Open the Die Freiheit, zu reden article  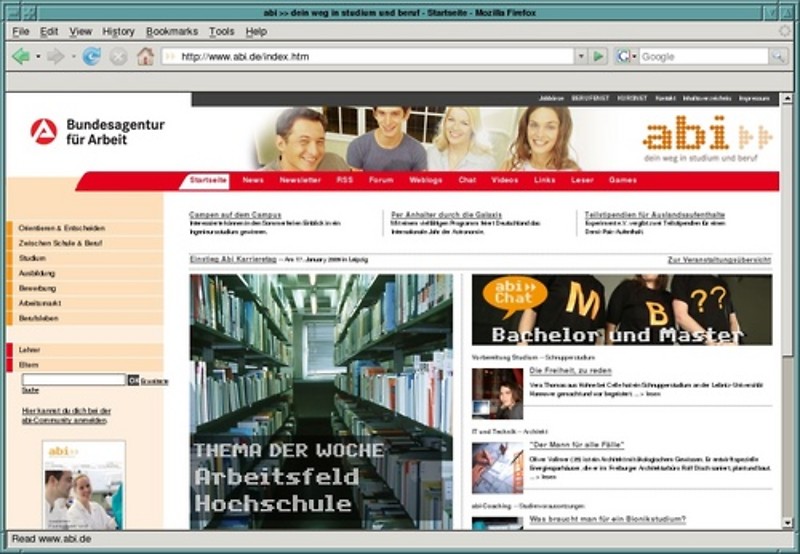[x=570, y=371]
